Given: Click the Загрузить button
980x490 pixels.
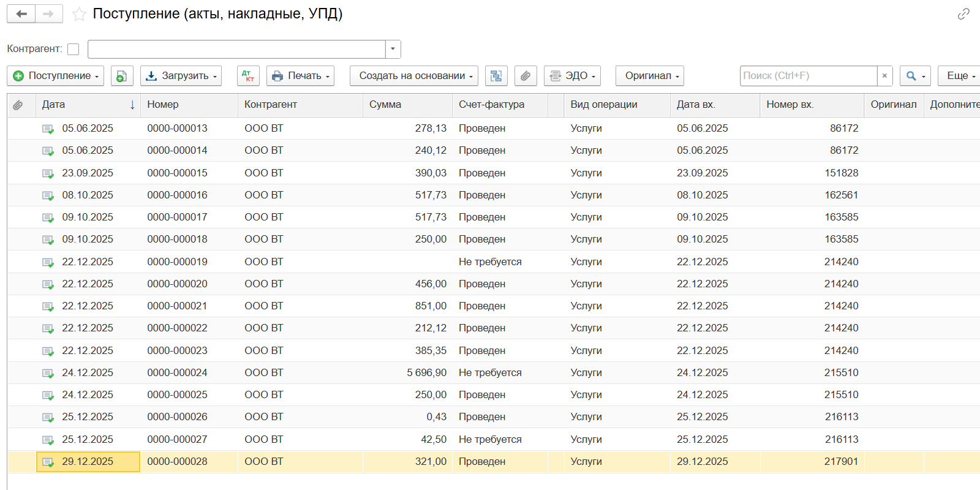Looking at the screenshot, I should [x=181, y=76].
